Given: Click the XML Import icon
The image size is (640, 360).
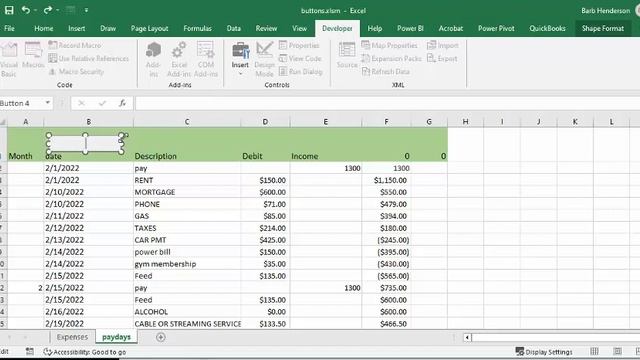Looking at the screenshot, I should (x=443, y=45).
